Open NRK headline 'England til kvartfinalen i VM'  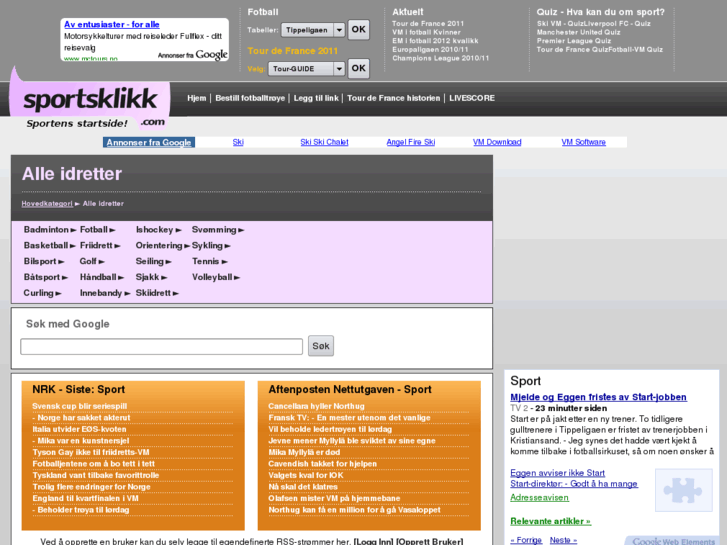click(x=85, y=498)
